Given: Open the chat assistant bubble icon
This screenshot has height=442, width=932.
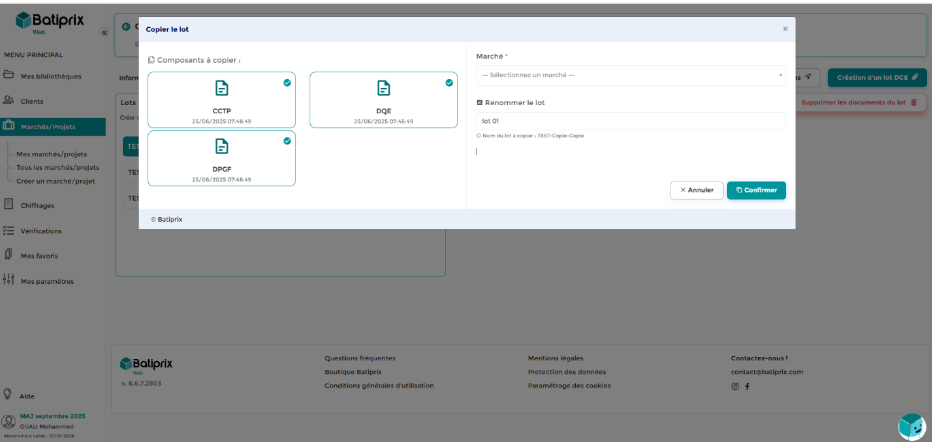Looking at the screenshot, I should click(911, 426).
